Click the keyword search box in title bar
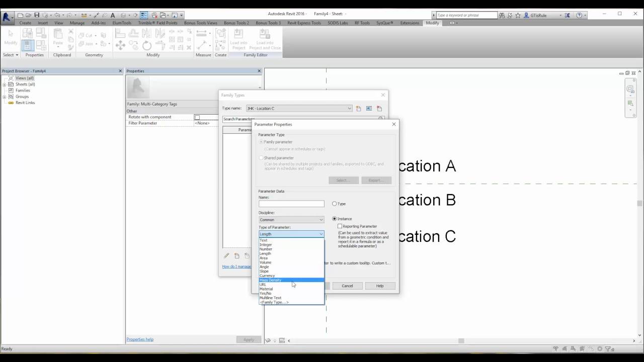644x362 pixels. tap(466, 15)
